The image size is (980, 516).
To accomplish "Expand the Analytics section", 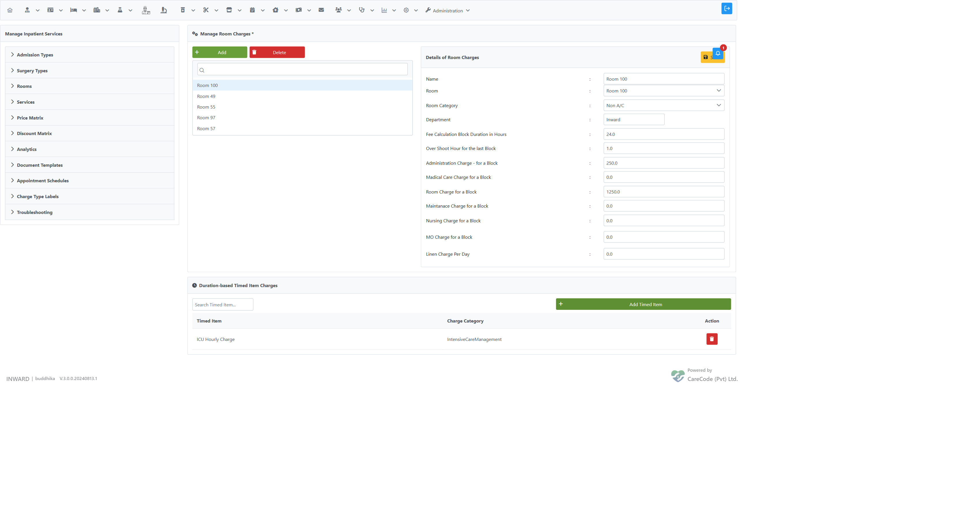I will pyautogui.click(x=90, y=149).
